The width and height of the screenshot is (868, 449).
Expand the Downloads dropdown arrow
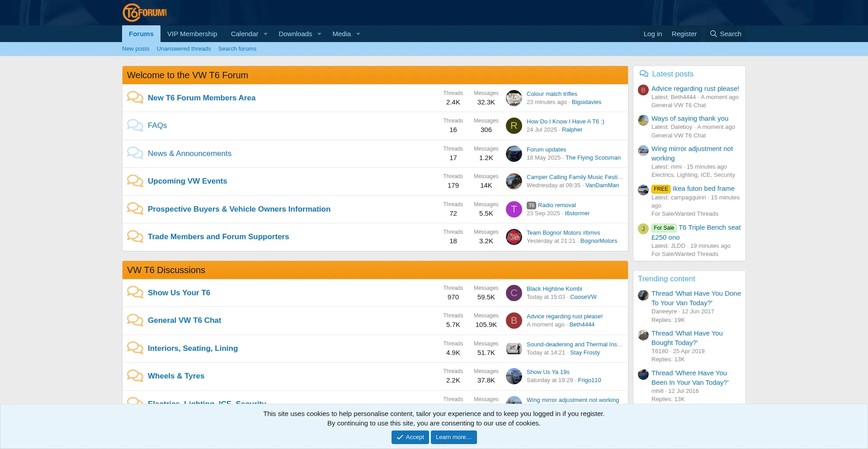click(319, 34)
